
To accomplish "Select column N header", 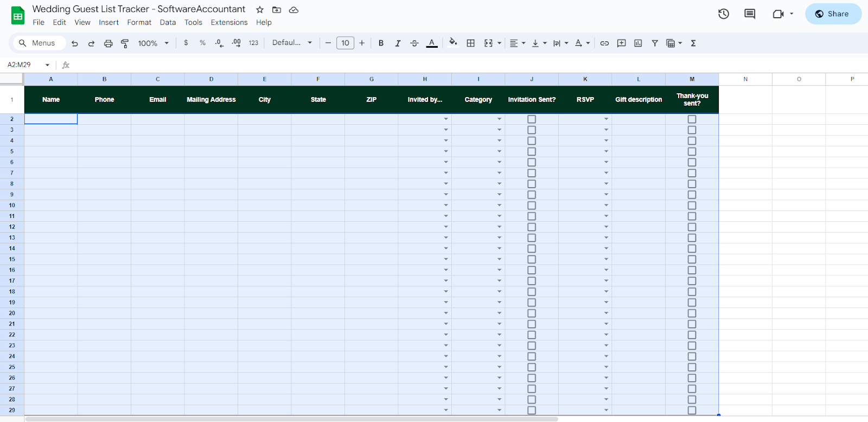I will pos(745,79).
